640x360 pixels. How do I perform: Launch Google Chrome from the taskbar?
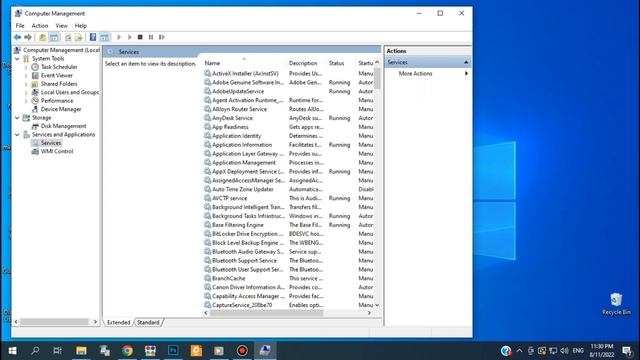pyautogui.click(x=127, y=351)
